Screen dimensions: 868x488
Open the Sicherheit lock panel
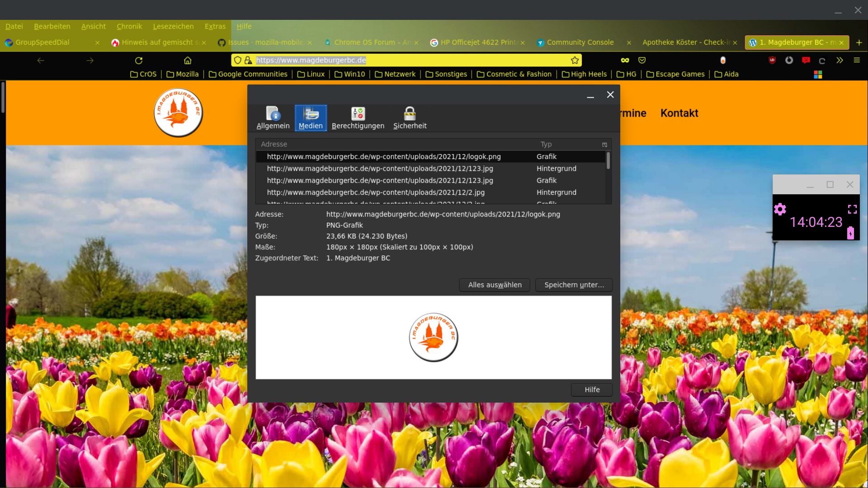point(410,118)
